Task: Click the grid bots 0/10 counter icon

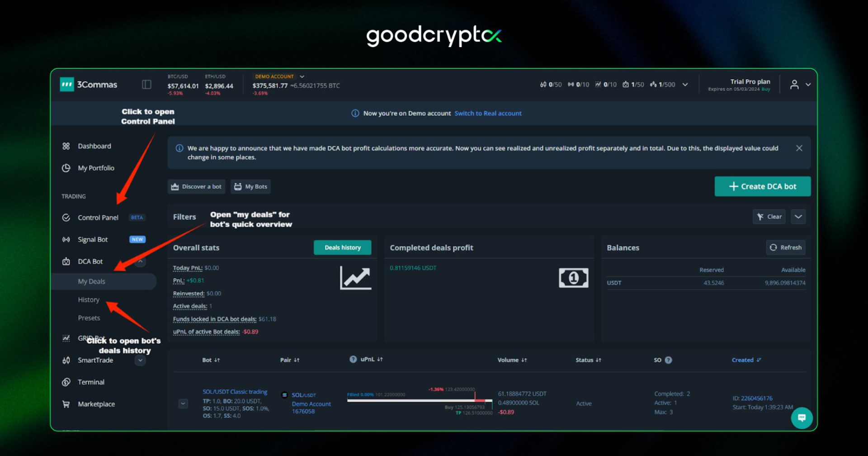Action: (x=598, y=85)
